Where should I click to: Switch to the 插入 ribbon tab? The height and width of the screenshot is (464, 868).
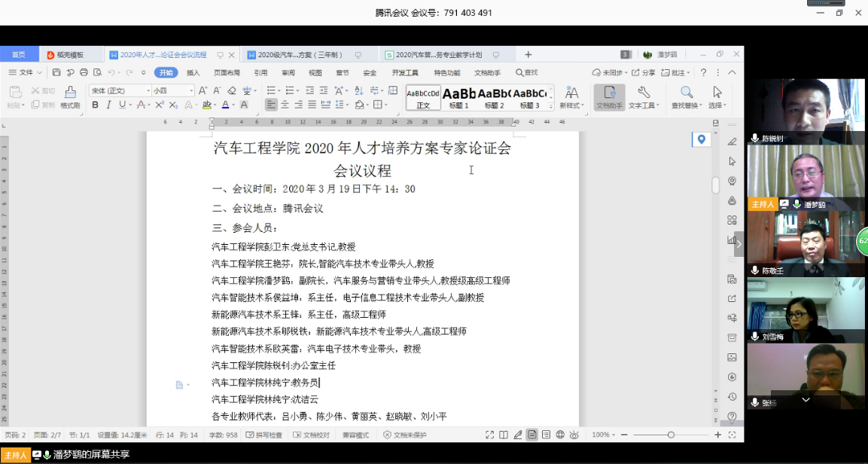click(193, 72)
